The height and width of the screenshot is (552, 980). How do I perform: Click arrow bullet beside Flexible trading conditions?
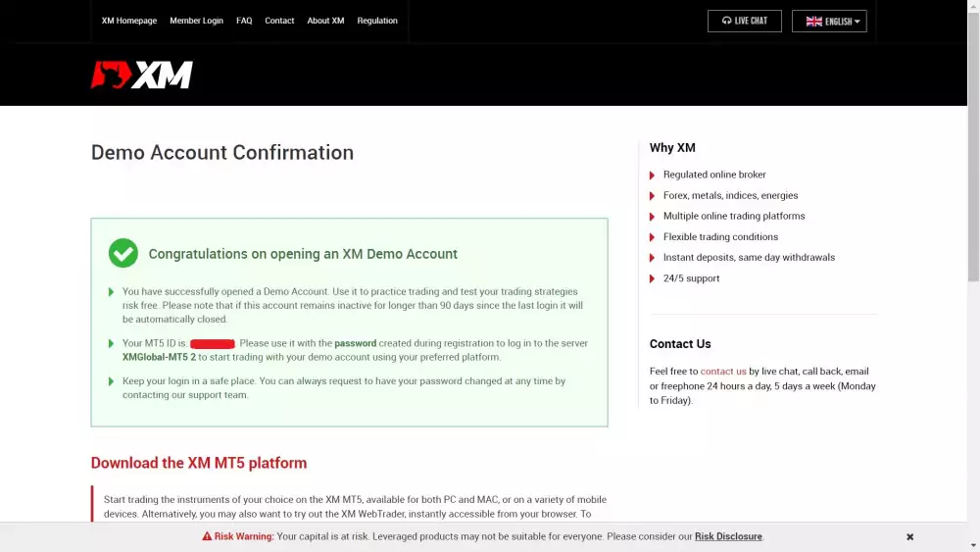[x=652, y=237]
